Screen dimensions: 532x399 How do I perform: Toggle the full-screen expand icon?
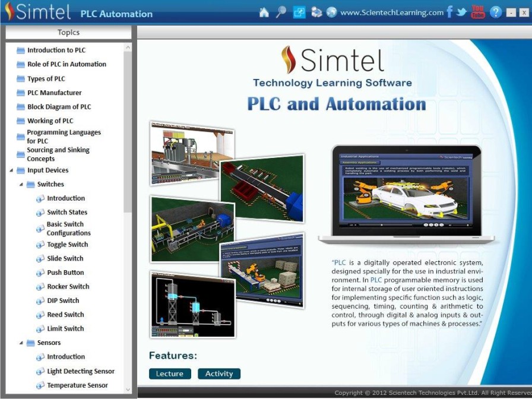click(299, 12)
